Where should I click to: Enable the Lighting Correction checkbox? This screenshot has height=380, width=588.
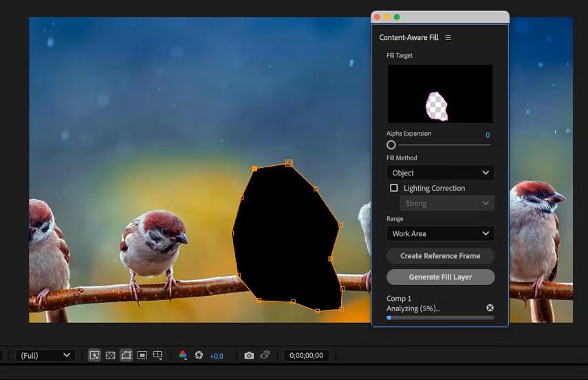click(x=394, y=188)
